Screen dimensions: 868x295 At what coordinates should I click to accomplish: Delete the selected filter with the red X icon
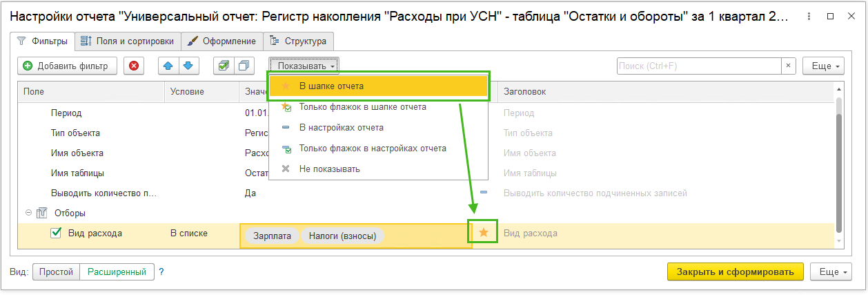[x=134, y=66]
